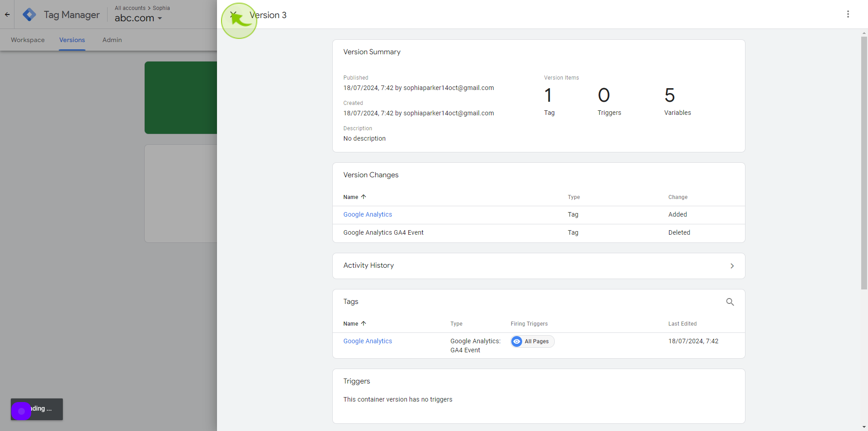Open the abc.com container dropdown
Screen dimensions: 868x431
tap(138, 18)
